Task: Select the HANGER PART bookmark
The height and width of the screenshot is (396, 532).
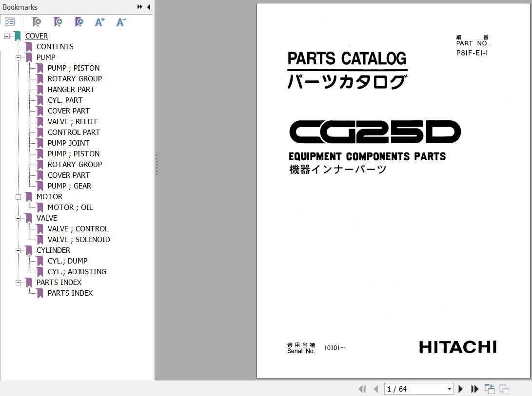Action: pyautogui.click(x=71, y=90)
